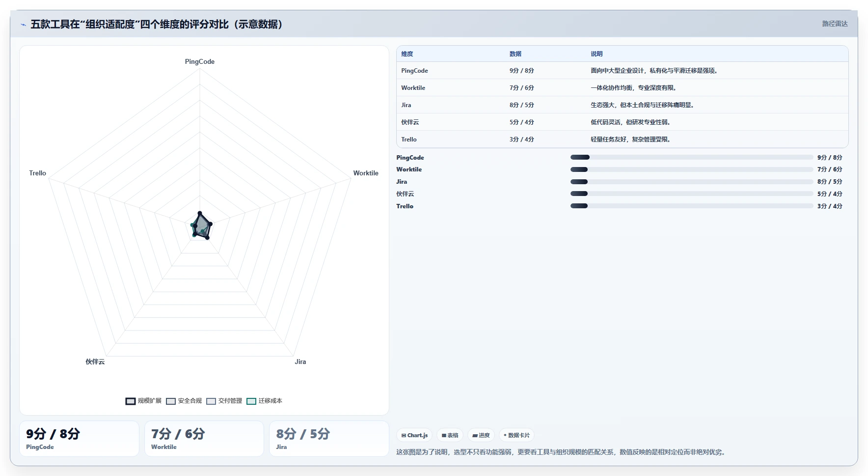Click the PingCode progress list label
Screen dimensions: 868x476
click(410, 158)
